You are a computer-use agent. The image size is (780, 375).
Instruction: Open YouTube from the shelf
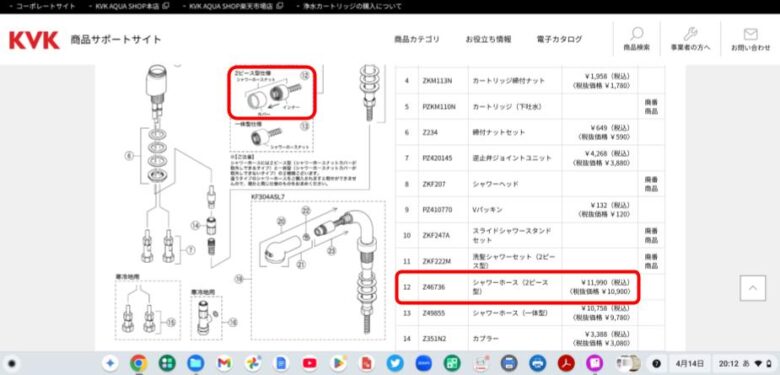(x=309, y=363)
